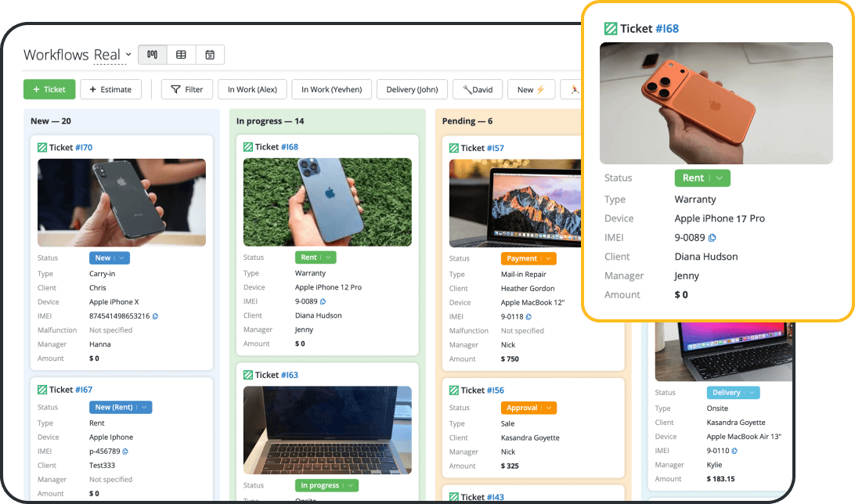Click the MacBook photo on Ticket #I57
This screenshot has height=504, width=855.
coord(532,203)
